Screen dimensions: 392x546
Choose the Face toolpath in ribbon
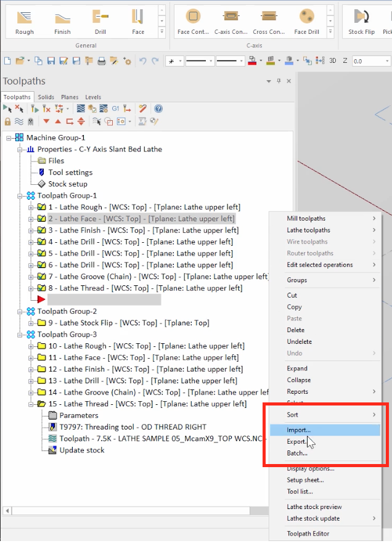138,22
